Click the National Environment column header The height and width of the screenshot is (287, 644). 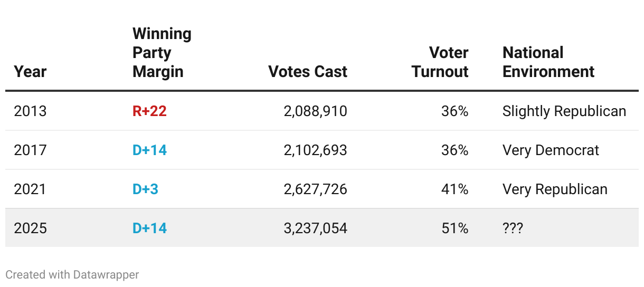click(548, 62)
